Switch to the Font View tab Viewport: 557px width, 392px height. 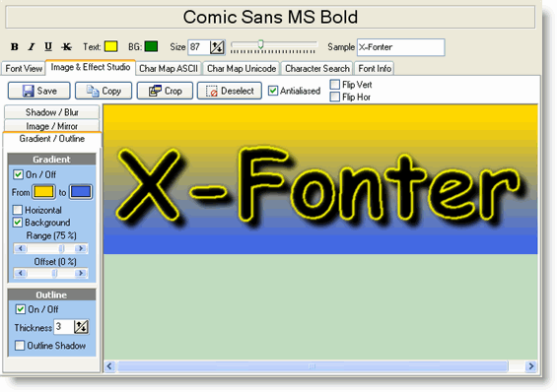pos(24,68)
